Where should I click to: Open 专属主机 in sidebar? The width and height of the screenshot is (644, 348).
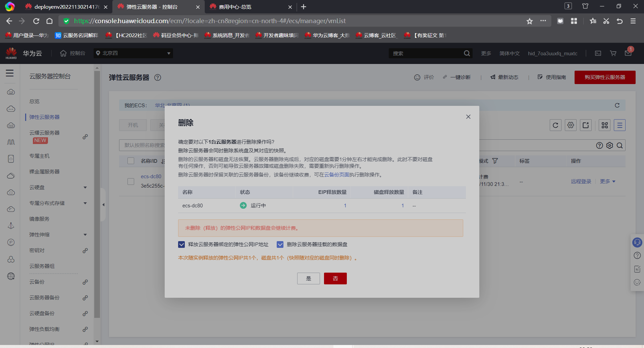coord(39,156)
